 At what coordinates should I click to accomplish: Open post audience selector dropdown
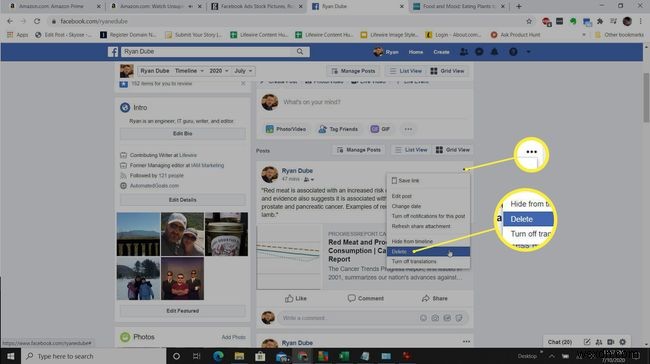[x=309, y=180]
